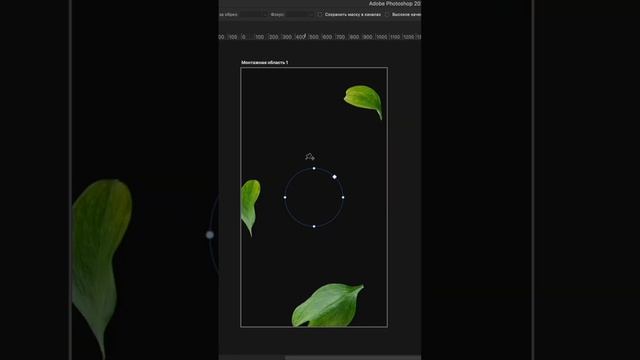Enable the 'Сохранить маску в каналах' checkbox
The image size is (640, 360).
pos(320,14)
